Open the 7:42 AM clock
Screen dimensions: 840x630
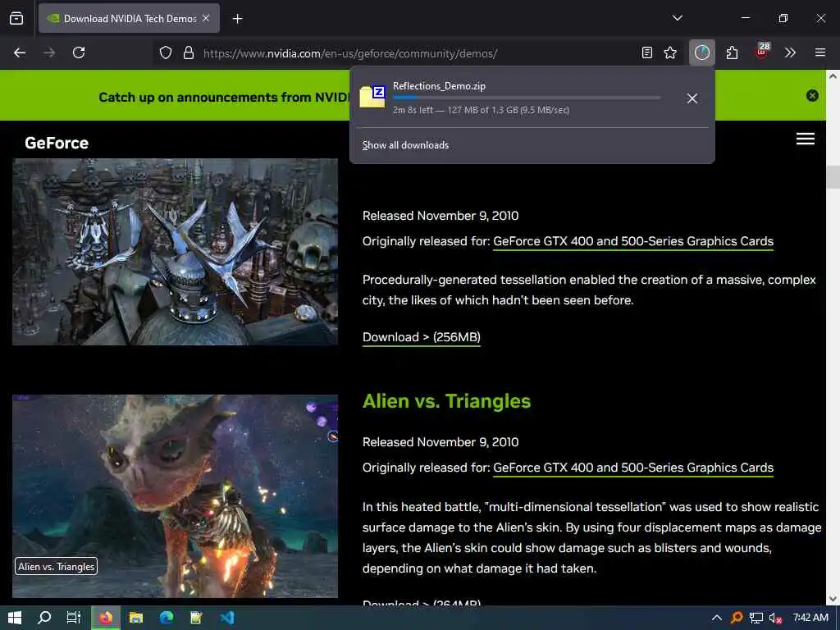810,618
